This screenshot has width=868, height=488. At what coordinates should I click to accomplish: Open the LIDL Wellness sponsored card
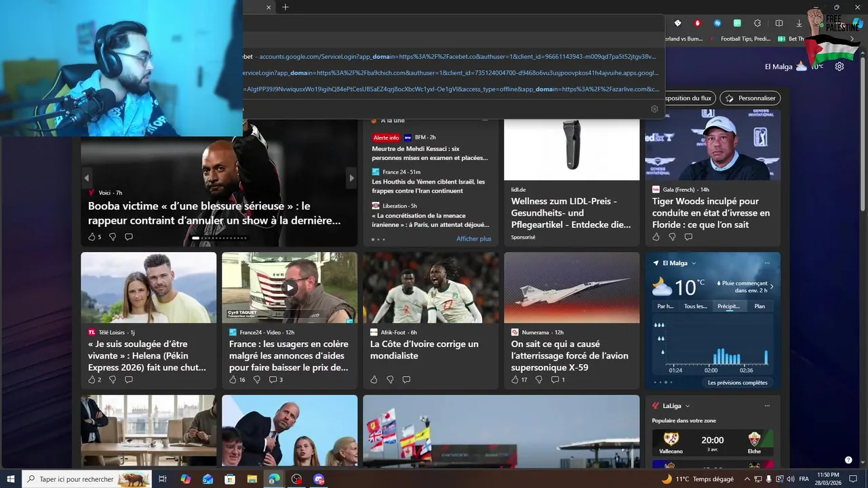point(572,213)
